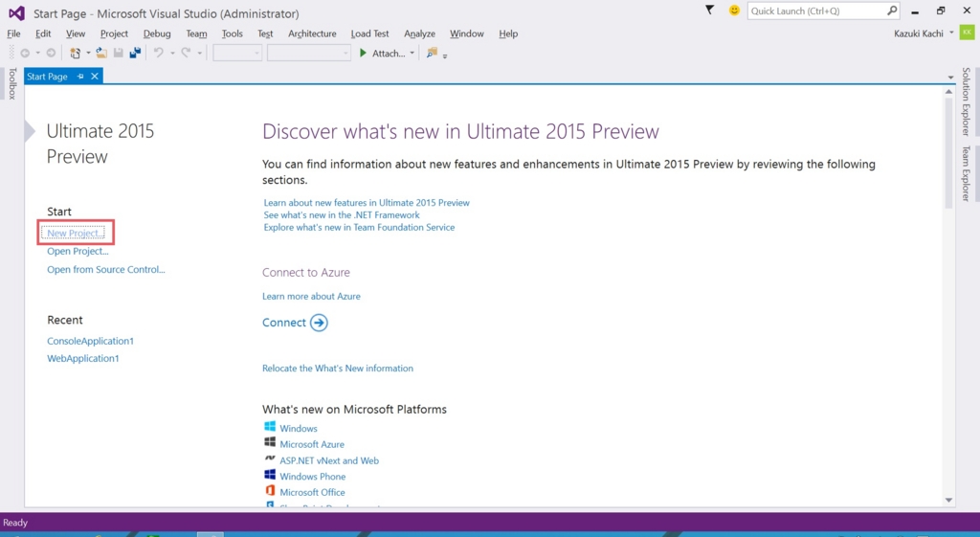Open the Solution Configurations combo box
The height and width of the screenshot is (537, 980).
pos(237,54)
